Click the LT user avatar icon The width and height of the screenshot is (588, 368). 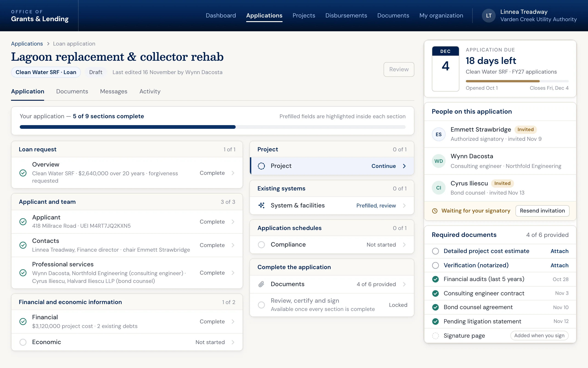(x=489, y=16)
